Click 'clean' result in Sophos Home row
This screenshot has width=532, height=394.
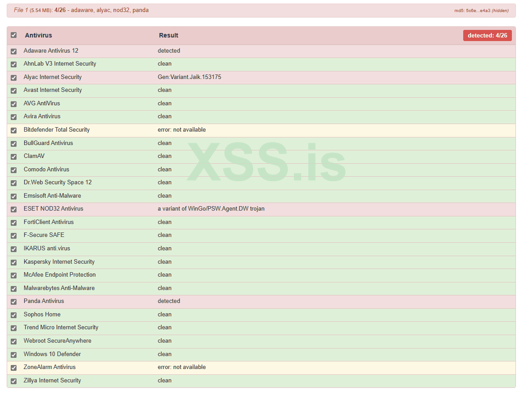164,315
